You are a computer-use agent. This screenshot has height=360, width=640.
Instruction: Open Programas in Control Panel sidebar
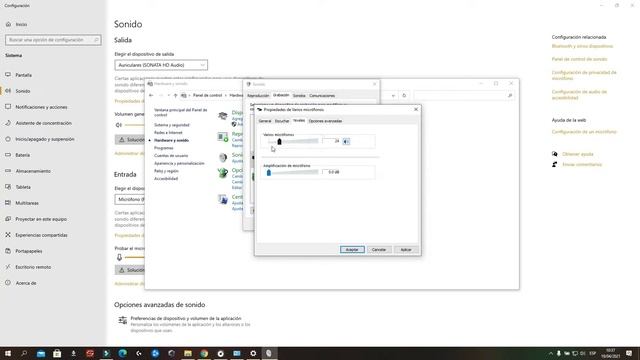coord(164,148)
